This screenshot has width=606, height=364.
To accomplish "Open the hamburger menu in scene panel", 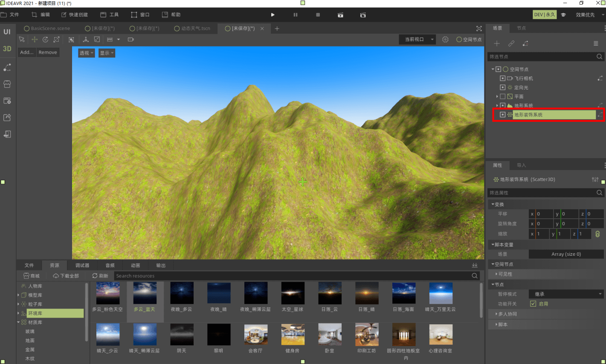I will [596, 43].
